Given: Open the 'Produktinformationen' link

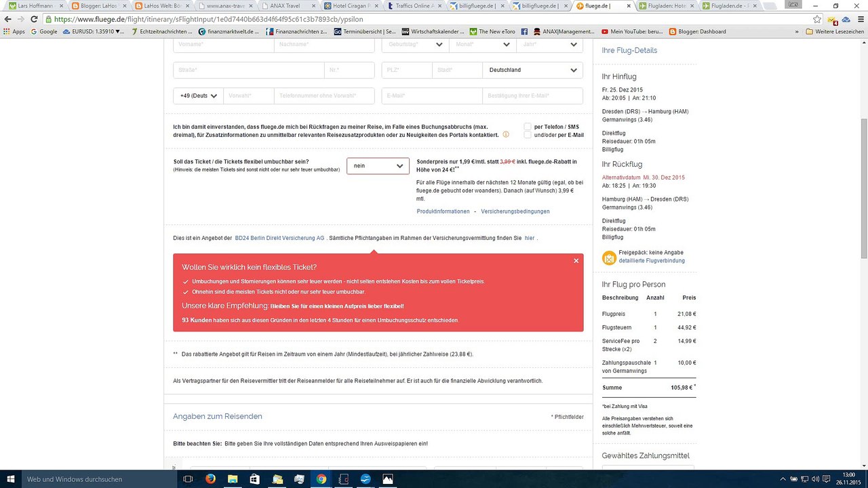Looking at the screenshot, I should 443,211.
